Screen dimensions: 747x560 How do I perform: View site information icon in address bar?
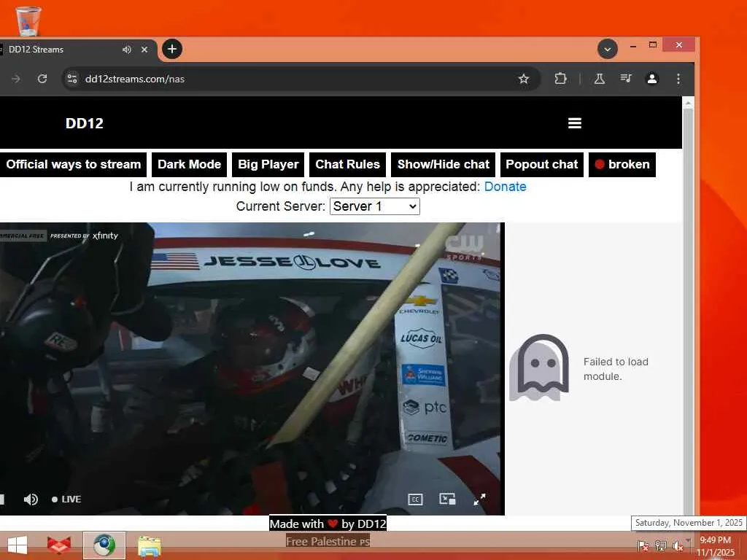[72, 79]
